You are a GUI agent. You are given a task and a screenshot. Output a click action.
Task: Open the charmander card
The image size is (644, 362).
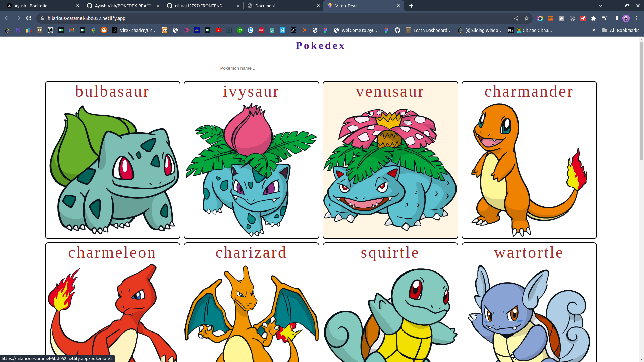pos(529,160)
